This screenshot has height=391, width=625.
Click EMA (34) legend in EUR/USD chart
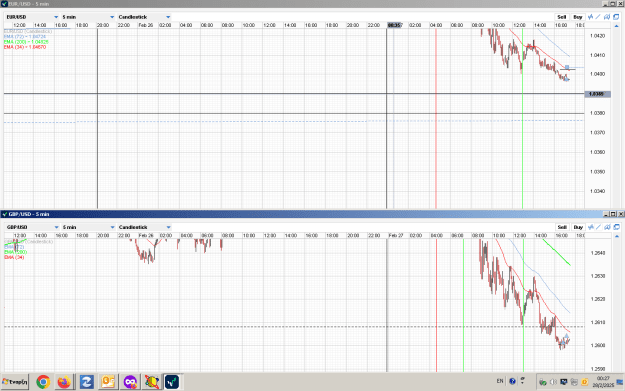coord(25,47)
